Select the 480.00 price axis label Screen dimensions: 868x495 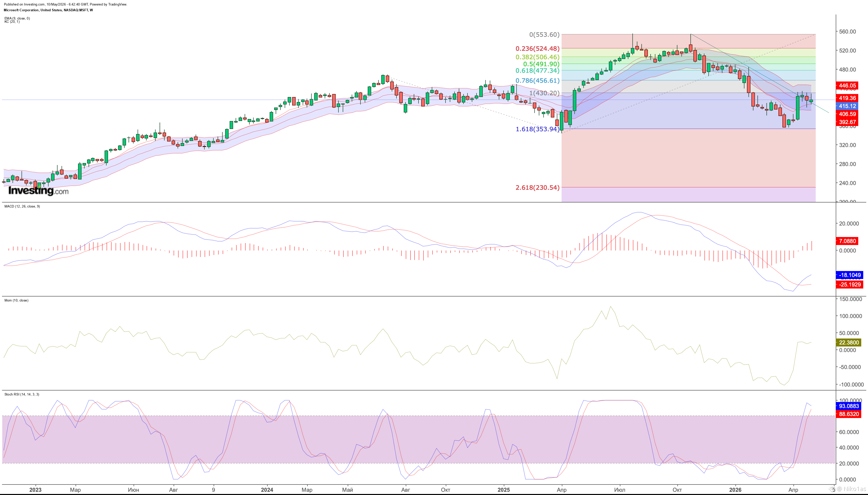pos(847,69)
